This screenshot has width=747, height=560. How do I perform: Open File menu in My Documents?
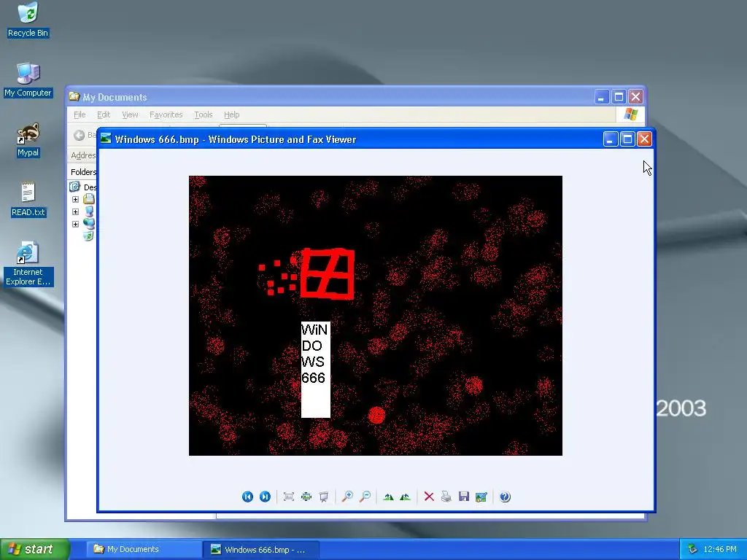(80, 114)
